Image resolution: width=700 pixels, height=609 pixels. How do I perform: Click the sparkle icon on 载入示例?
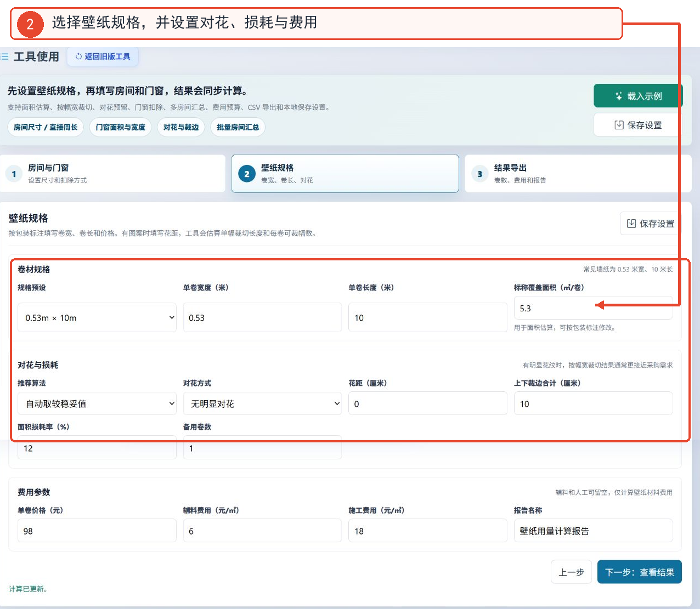619,96
